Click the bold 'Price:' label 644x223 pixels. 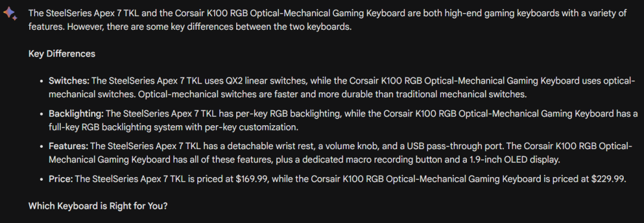pyautogui.click(x=62, y=179)
